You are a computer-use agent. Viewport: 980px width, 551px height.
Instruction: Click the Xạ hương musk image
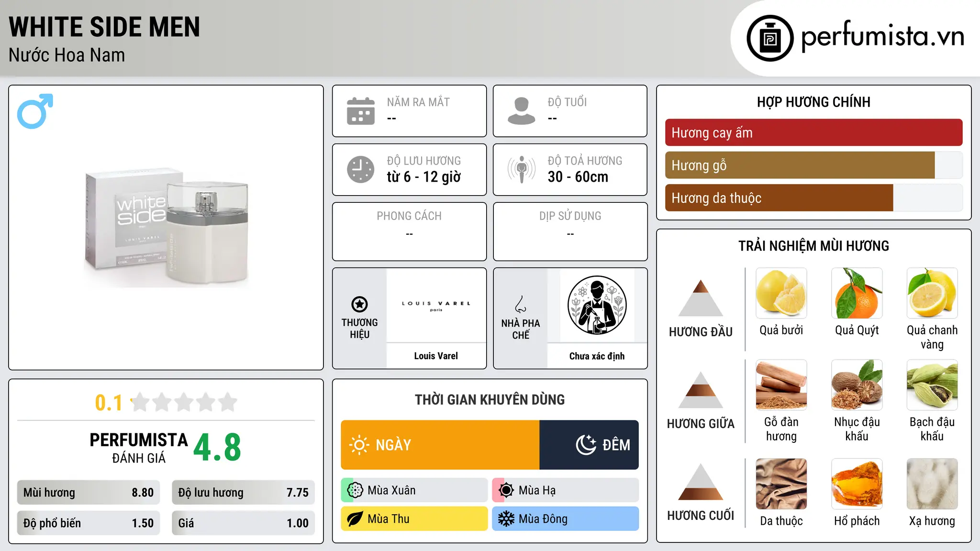pos(932,484)
